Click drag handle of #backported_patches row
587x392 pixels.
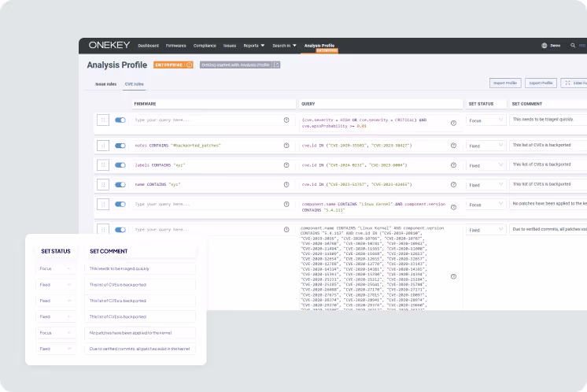tap(103, 146)
